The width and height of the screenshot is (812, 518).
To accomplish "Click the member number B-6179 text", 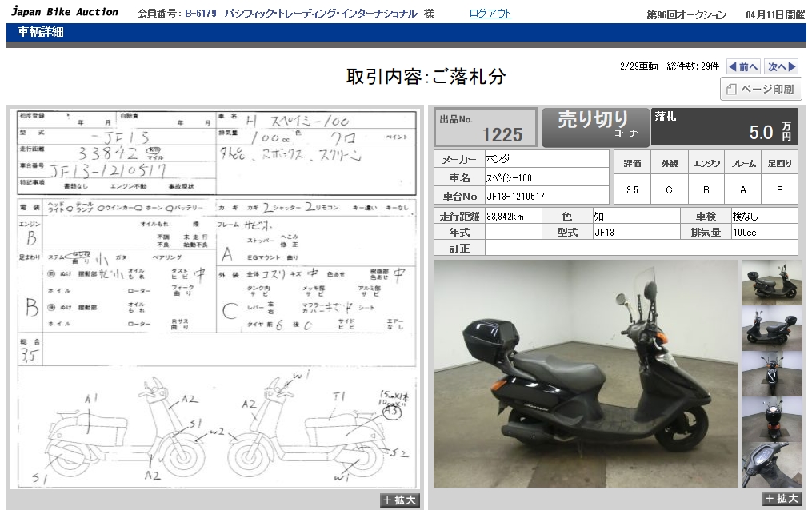I will point(201,14).
